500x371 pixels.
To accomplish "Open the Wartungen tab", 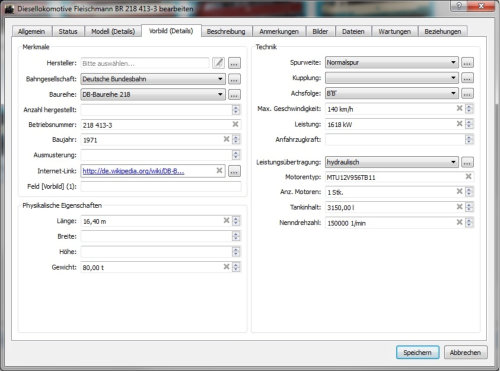I will pyautogui.click(x=394, y=31).
